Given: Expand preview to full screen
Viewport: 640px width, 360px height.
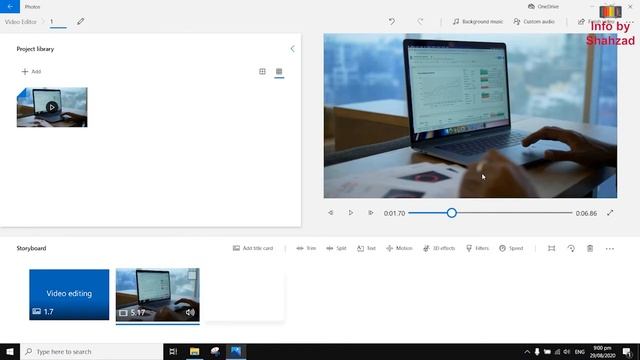Looking at the screenshot, I should pyautogui.click(x=610, y=213).
